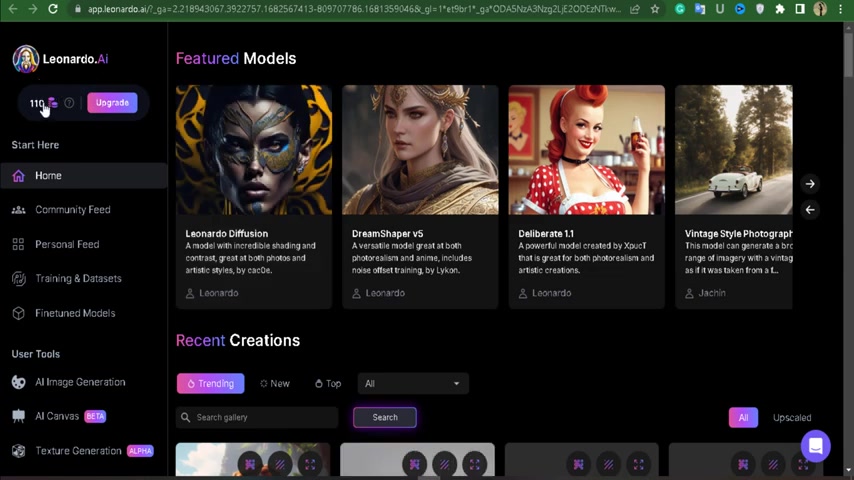The image size is (854, 480).
Task: Click the browser profile avatar
Action: [x=820, y=9]
